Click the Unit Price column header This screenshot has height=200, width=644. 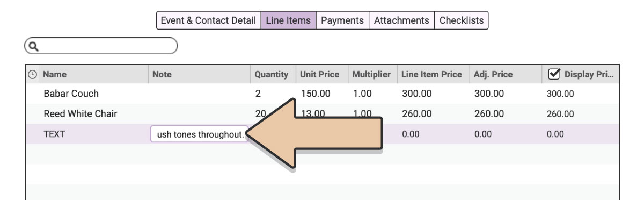pos(320,75)
